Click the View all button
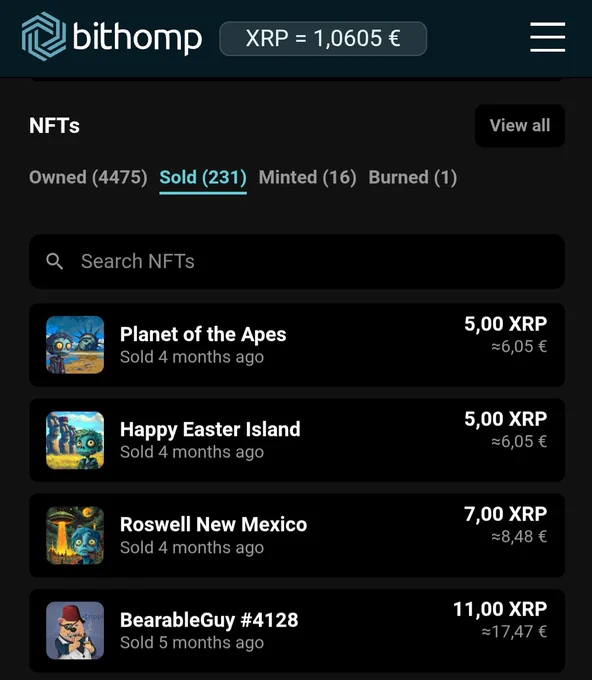Viewport: 592px width, 680px height. coord(520,126)
